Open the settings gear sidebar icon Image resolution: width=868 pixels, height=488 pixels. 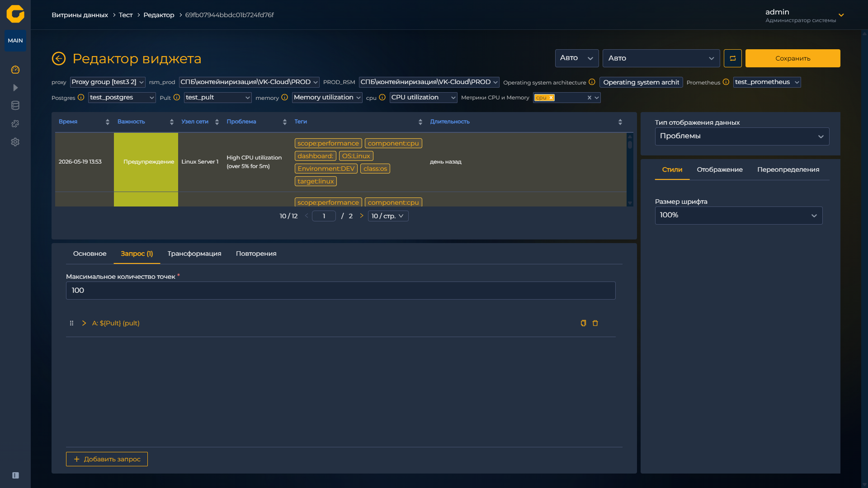(x=15, y=142)
